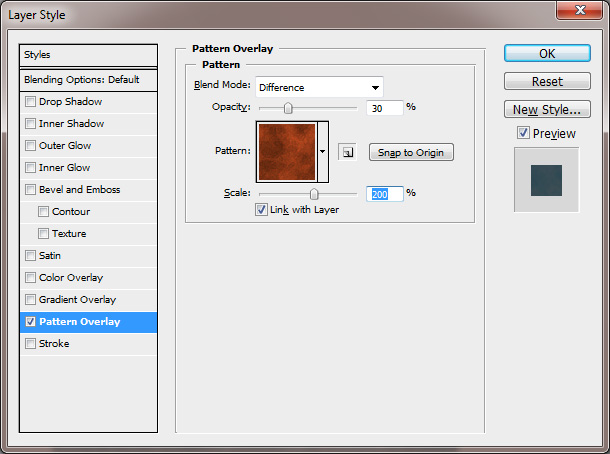The height and width of the screenshot is (454, 610).
Task: Click the create new preset from pattern icon
Action: tap(347, 152)
